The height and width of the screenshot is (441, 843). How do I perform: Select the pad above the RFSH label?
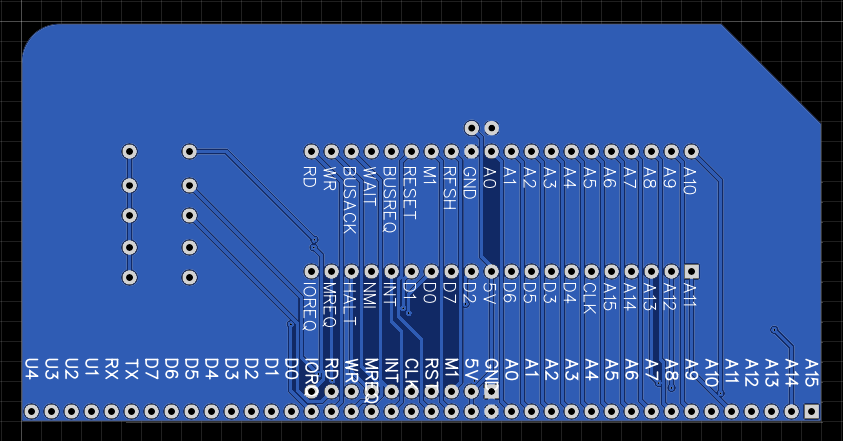point(451,152)
